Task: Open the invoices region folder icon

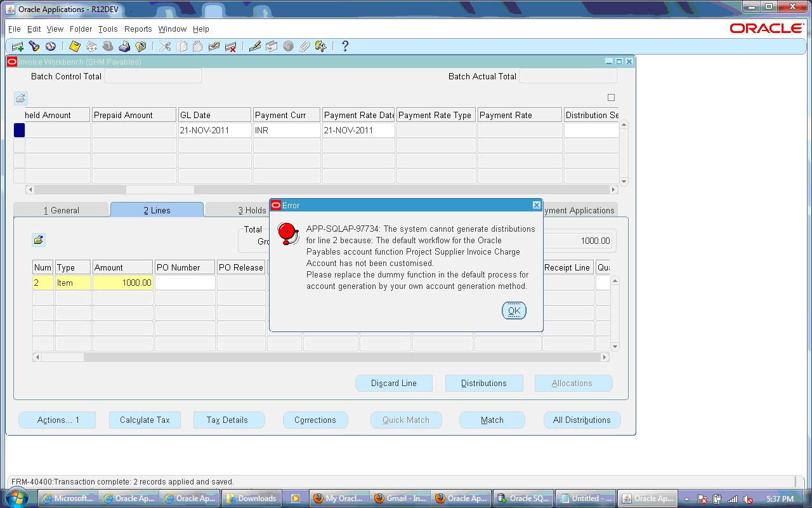Action: [x=21, y=98]
